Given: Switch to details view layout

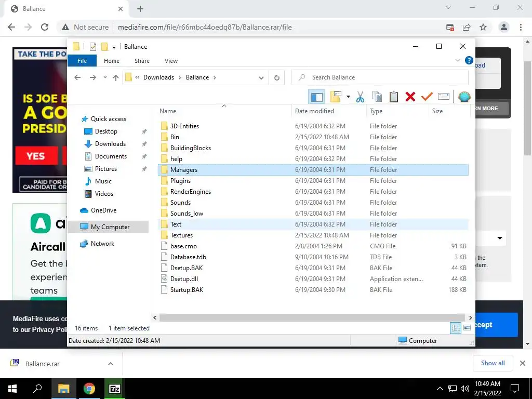Looking at the screenshot, I should click(x=456, y=328).
